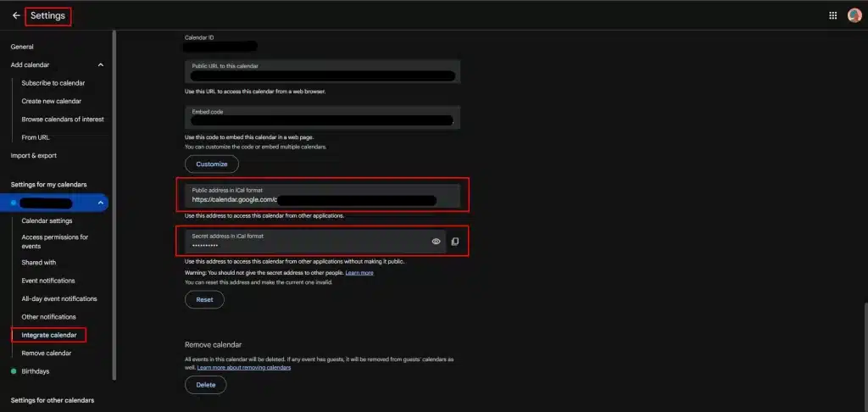
Task: Collapse the Add calendar section
Action: (101, 64)
